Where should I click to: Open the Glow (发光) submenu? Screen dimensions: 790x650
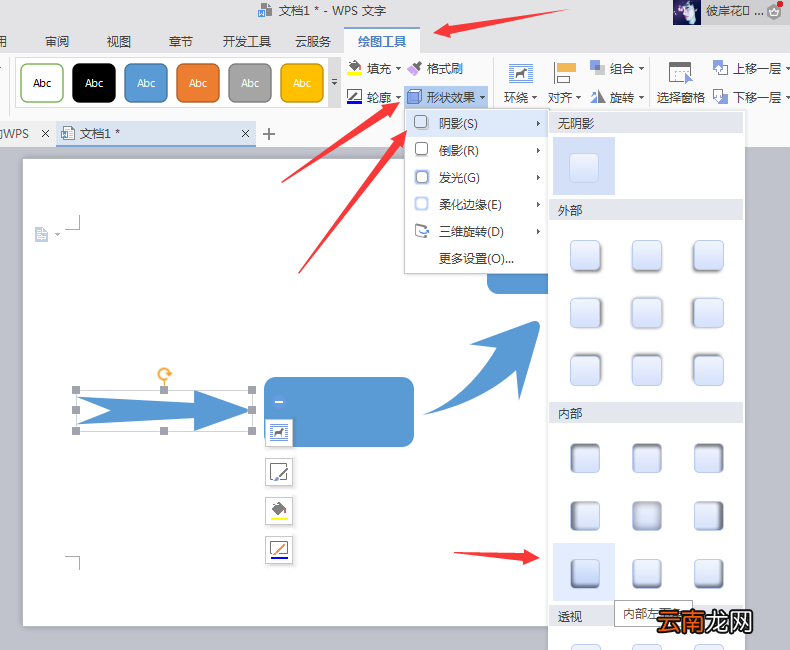477,177
